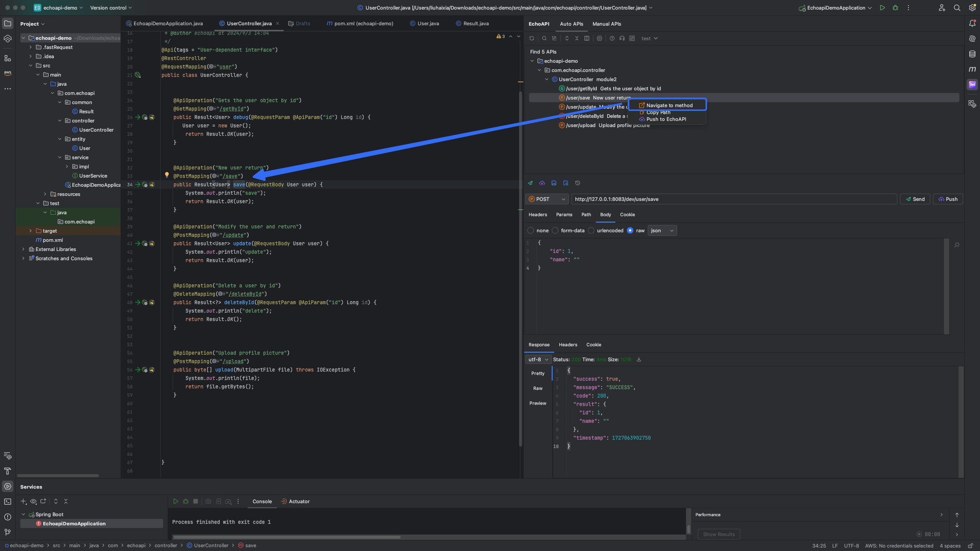Click the request URL input field
This screenshot has height=551, width=980.
(x=734, y=199)
